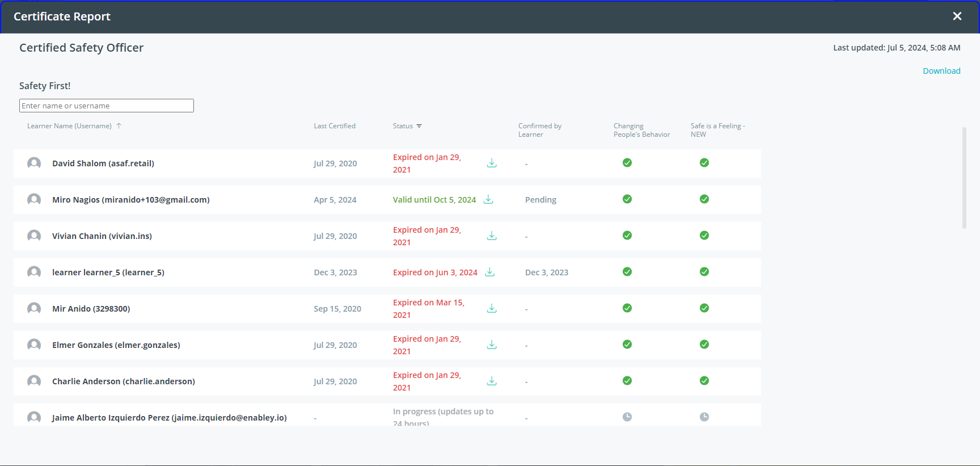Viewport: 980px width, 466px height.
Task: Click the vertical scrollbar of the learner list
Action: point(964,178)
